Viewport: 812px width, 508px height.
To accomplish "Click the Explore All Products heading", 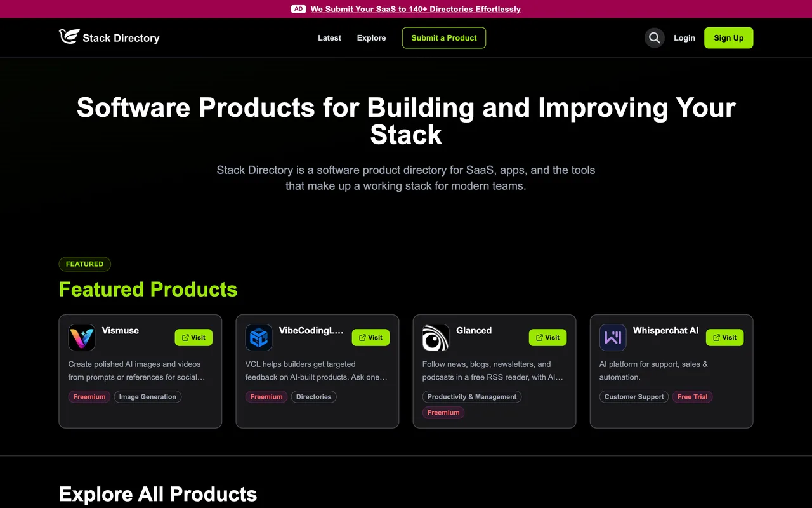I will [158, 494].
